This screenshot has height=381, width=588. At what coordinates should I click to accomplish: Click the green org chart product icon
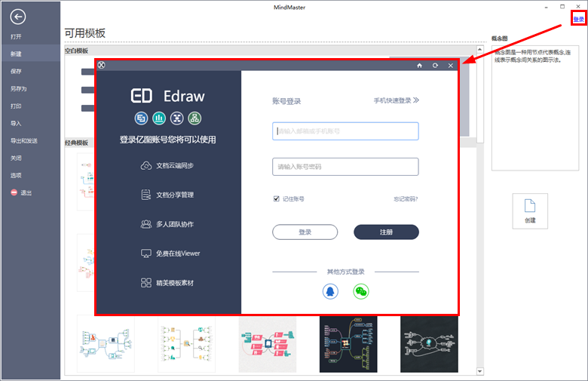(194, 118)
